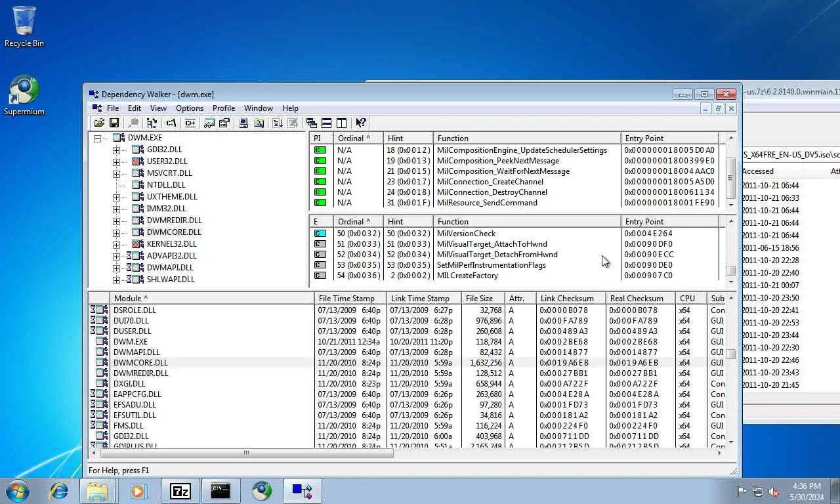Viewport: 840px width, 504px height.
Task: Open the Window menu
Action: (259, 108)
